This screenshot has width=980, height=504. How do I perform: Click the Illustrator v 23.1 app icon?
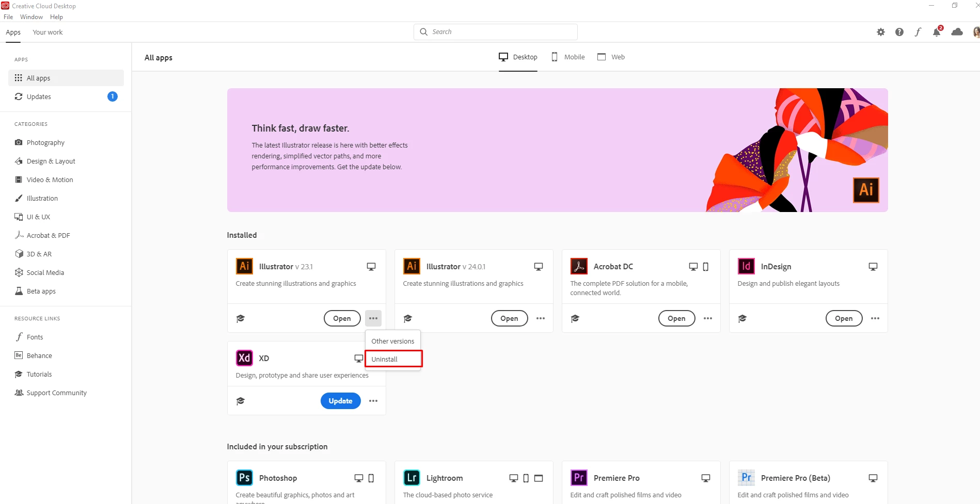(x=244, y=266)
